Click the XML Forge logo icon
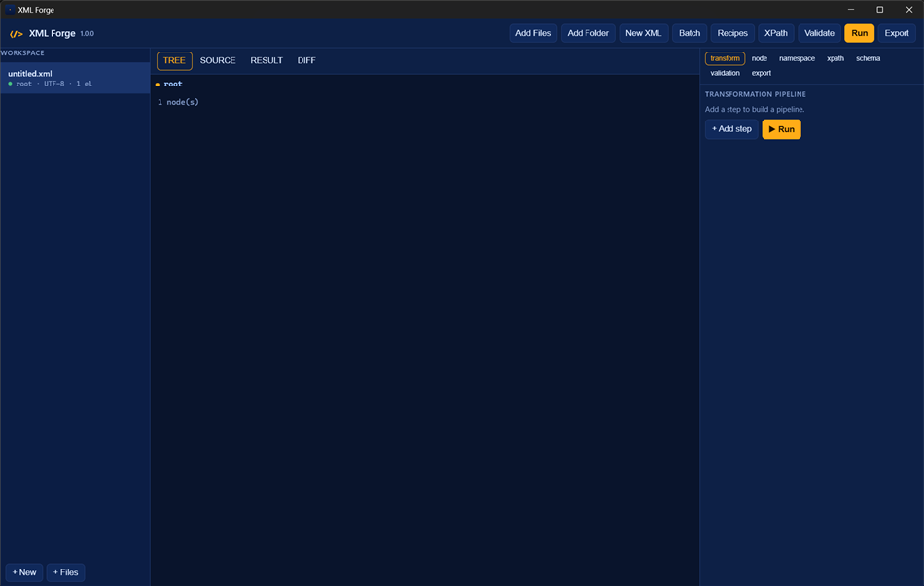The image size is (924, 586). (17, 34)
